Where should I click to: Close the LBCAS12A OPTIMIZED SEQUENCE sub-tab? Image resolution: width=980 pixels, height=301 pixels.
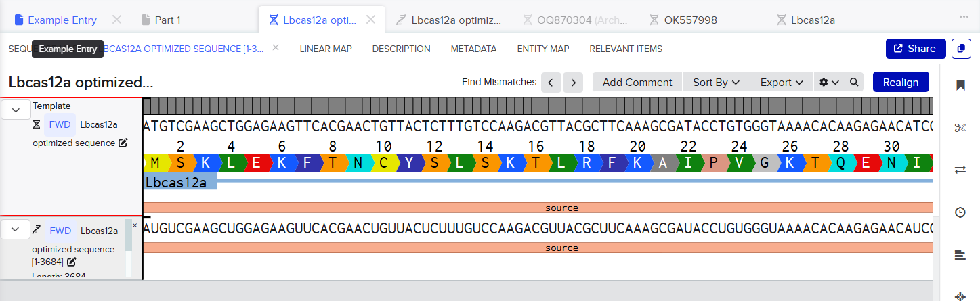[x=276, y=47]
